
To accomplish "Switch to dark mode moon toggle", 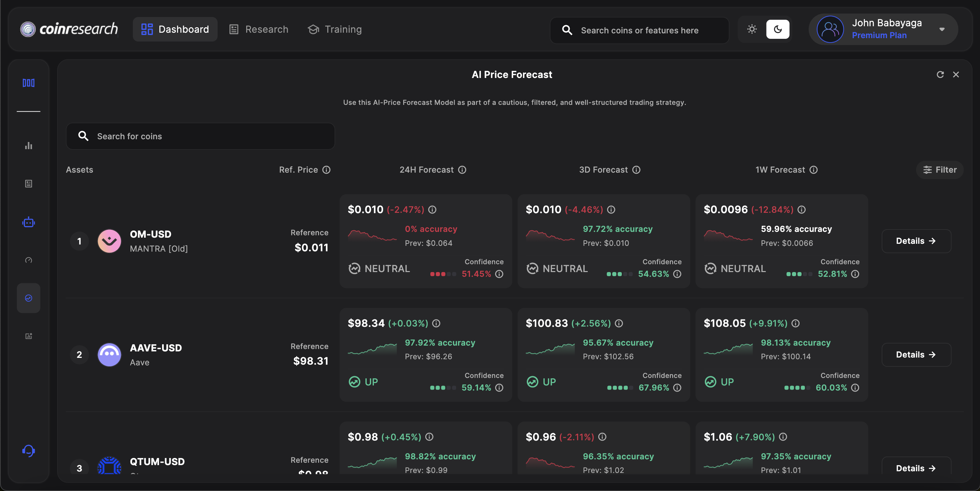I will tap(778, 29).
